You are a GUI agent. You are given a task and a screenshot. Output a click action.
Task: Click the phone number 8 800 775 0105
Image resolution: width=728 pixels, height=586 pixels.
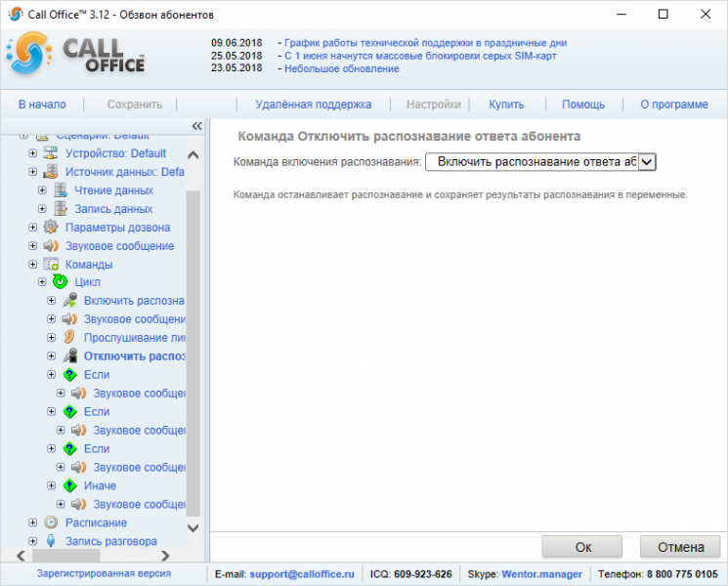tap(682, 574)
